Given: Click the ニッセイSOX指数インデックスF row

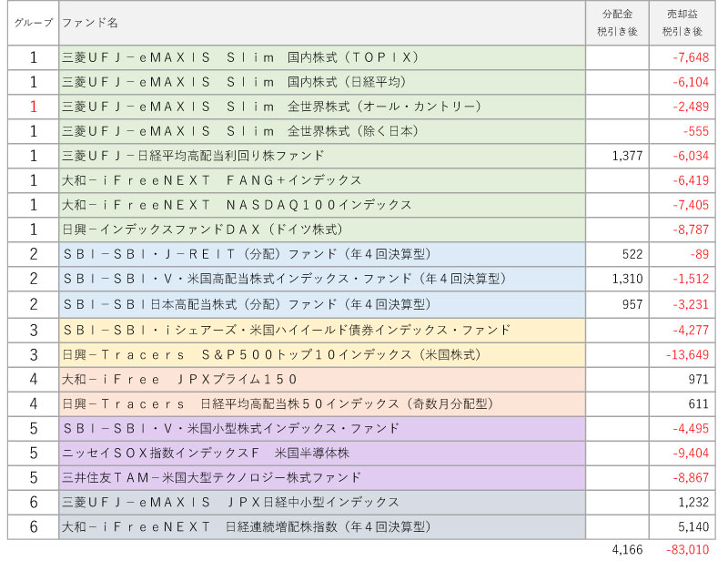Looking at the screenshot, I should coord(322,453).
